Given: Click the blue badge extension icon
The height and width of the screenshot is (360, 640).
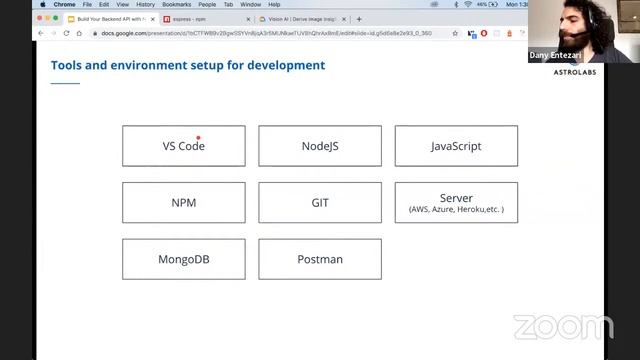Looking at the screenshot, I should [x=472, y=34].
